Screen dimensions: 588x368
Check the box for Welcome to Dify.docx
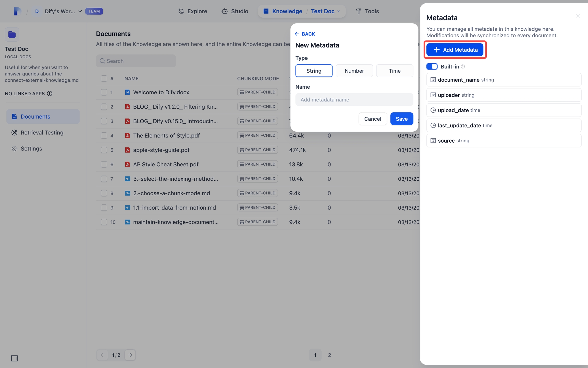coord(104,92)
